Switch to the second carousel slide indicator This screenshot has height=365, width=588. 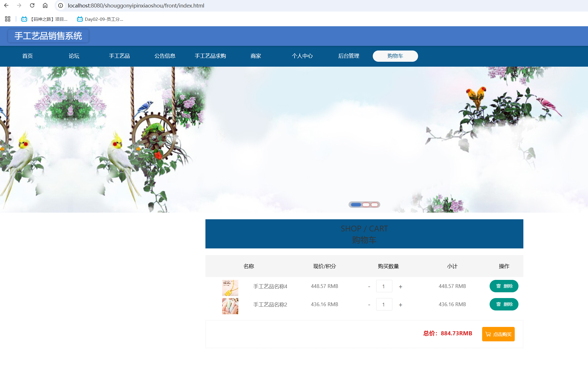366,205
